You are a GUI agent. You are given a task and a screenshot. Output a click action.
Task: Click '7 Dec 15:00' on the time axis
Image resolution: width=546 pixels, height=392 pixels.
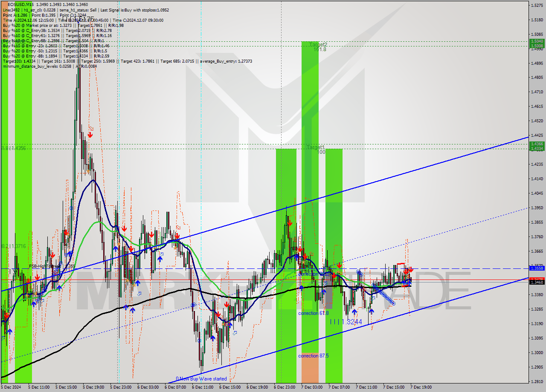pos(394,387)
